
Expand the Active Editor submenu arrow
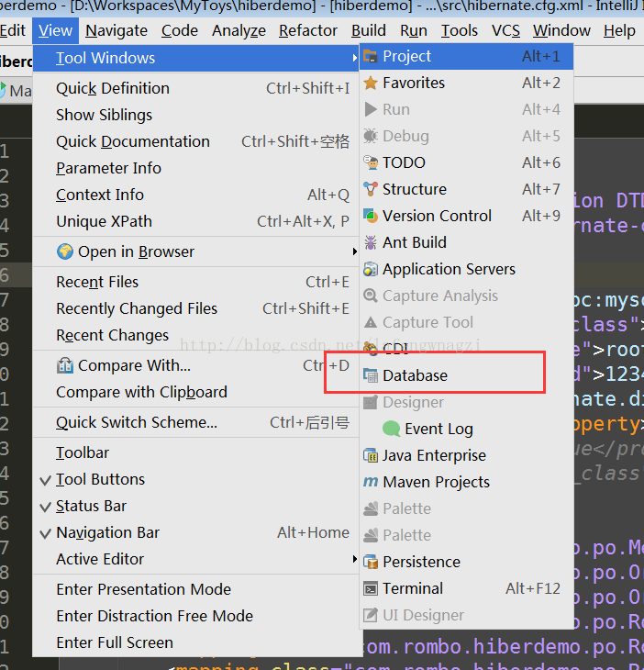(354, 559)
